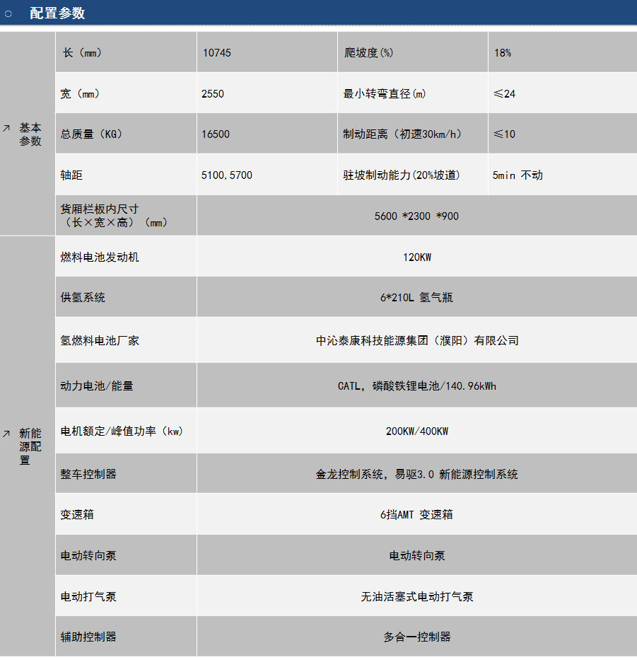
Task: Click the length value 10745
Action: coord(216,53)
